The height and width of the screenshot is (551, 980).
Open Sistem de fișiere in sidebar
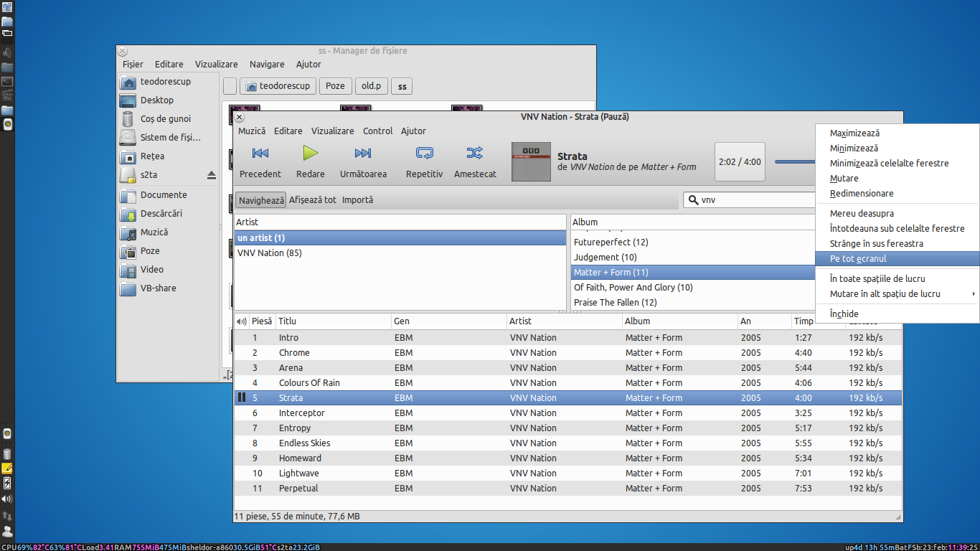coord(169,138)
